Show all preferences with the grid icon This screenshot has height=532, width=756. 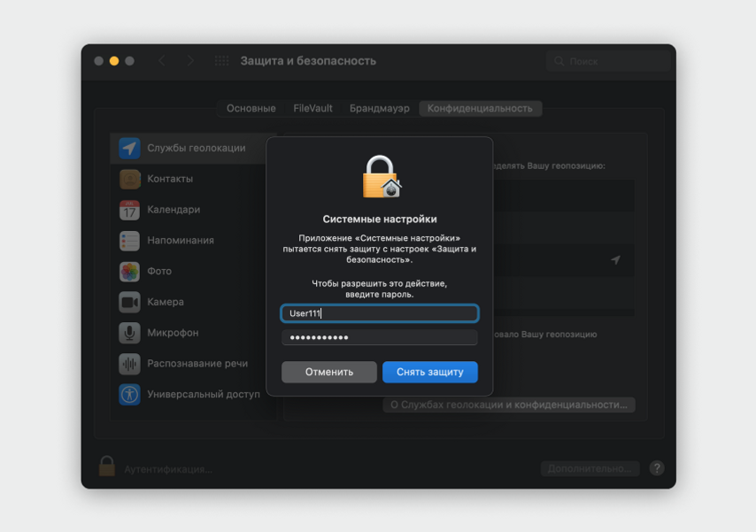(222, 61)
